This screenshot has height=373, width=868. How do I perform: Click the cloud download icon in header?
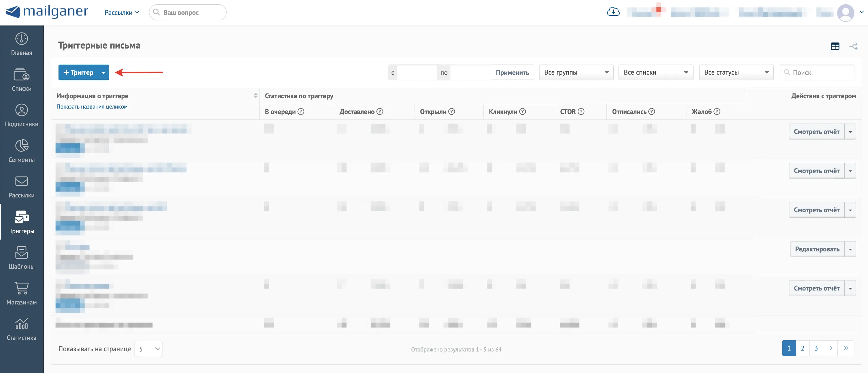613,12
